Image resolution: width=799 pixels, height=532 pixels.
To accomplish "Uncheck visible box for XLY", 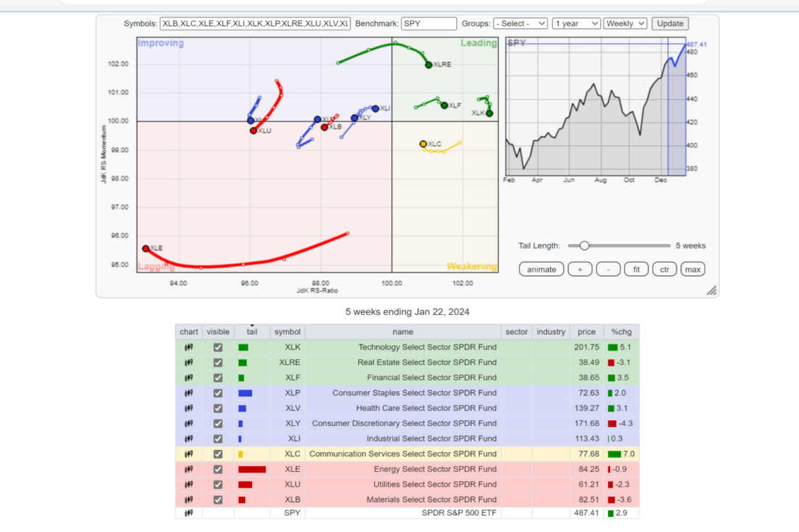I will pyautogui.click(x=218, y=424).
